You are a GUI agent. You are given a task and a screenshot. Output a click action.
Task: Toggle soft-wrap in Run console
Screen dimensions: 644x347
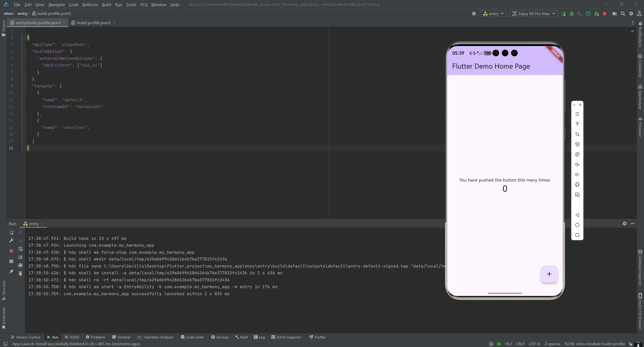tap(20, 249)
